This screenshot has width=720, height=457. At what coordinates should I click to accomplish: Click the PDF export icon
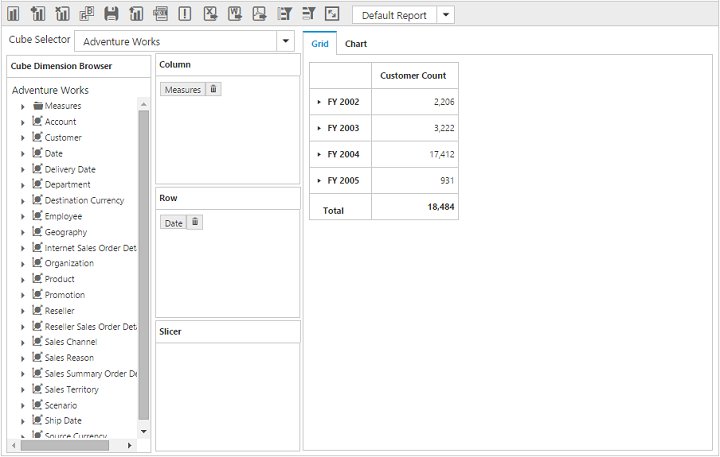point(259,14)
